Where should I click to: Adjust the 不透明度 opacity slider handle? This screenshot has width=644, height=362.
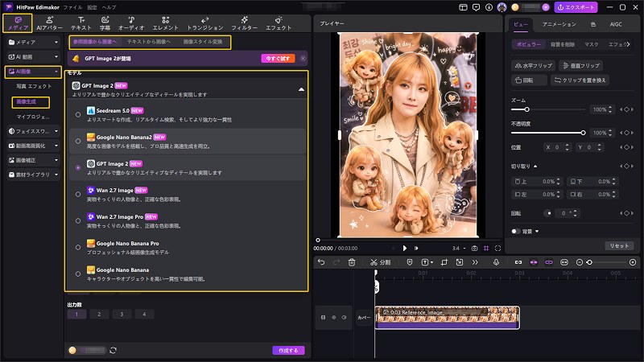583,133
